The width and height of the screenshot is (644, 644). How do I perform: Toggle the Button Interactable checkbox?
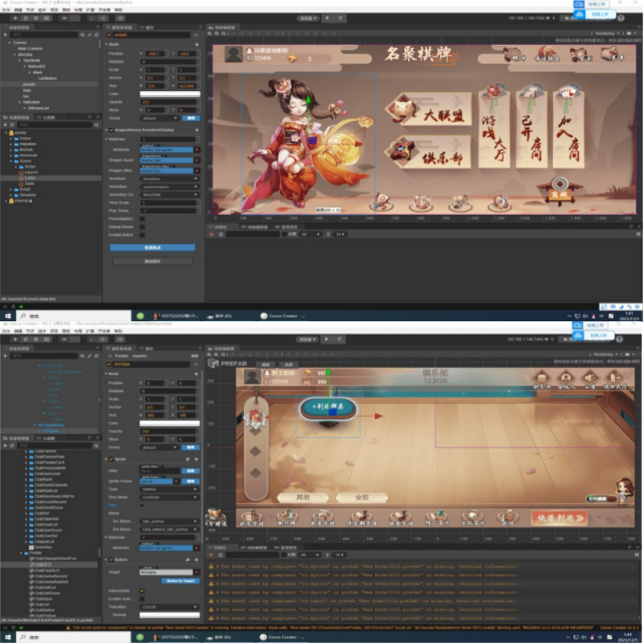click(x=142, y=591)
